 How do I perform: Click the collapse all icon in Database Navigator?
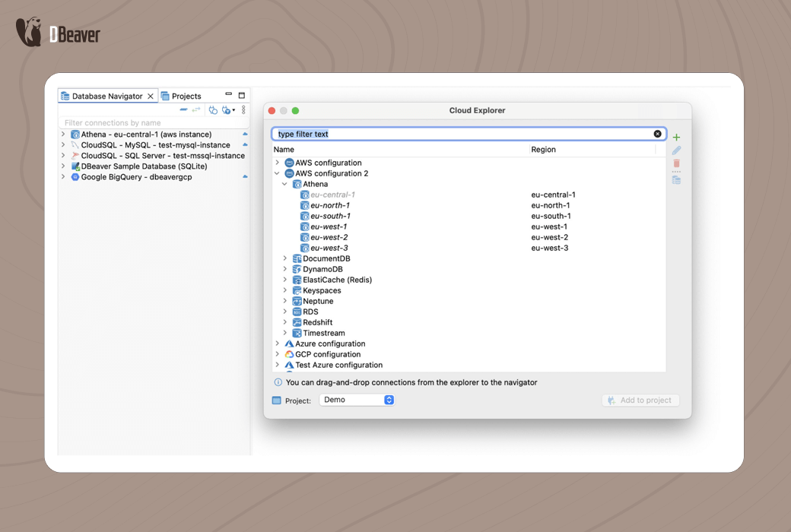coord(183,110)
